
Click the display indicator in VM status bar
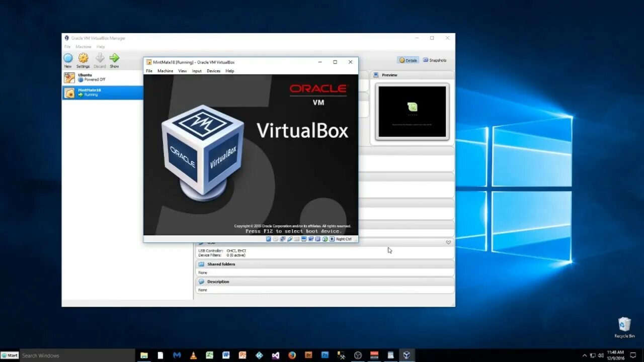(x=304, y=239)
